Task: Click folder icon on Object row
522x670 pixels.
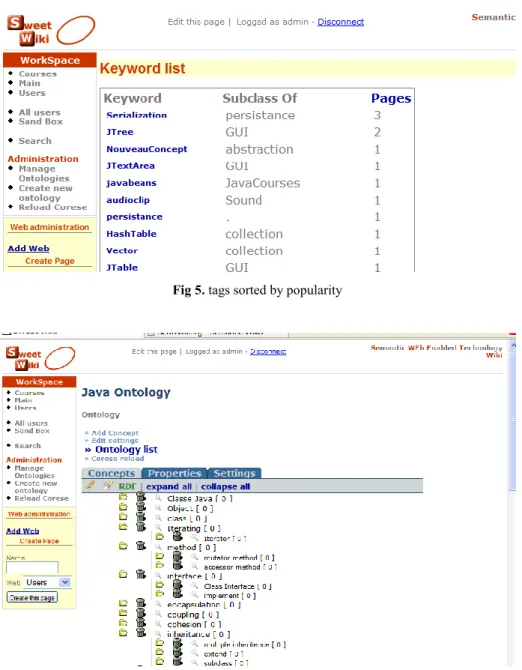Action: pyautogui.click(x=123, y=507)
